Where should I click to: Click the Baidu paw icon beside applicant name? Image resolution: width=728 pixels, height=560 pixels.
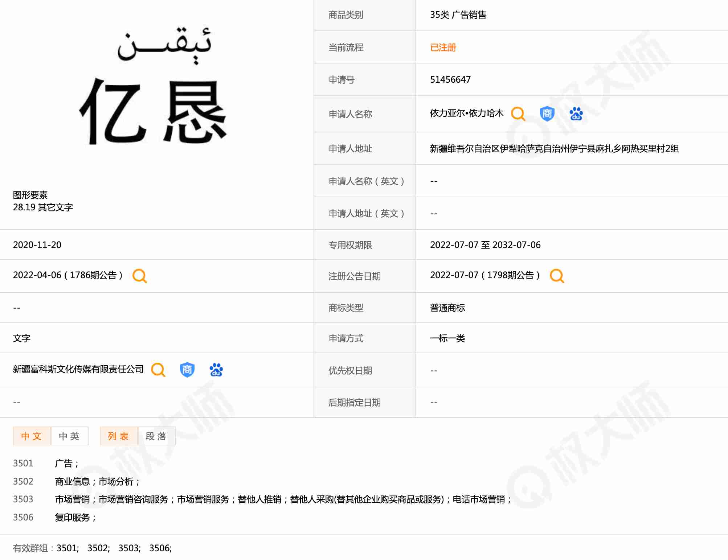[576, 114]
